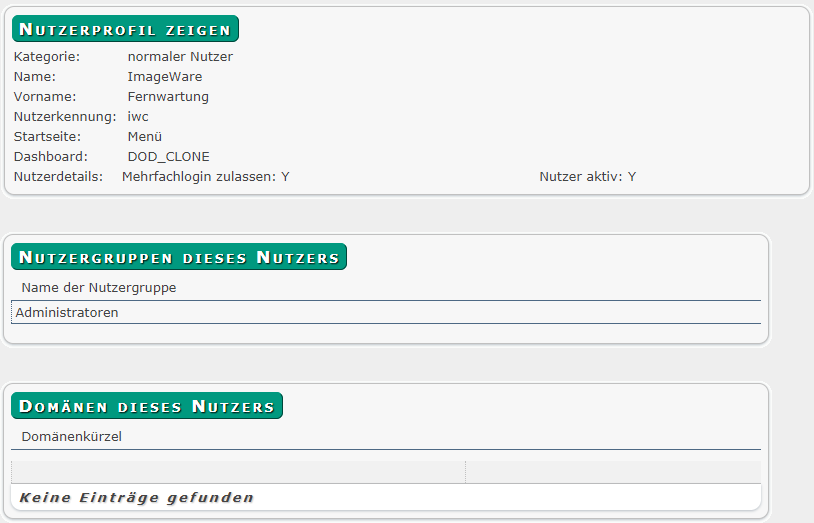Click the Nutzerprofil zeigen section header

[125, 29]
